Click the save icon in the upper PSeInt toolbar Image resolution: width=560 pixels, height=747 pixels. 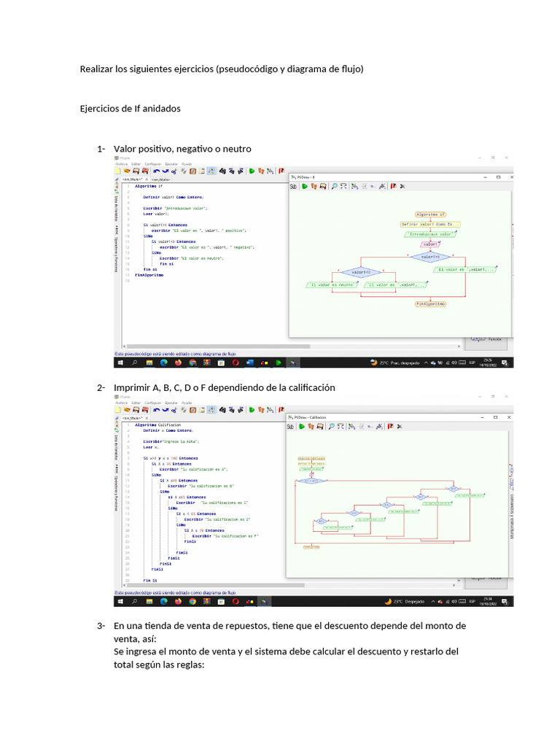(135, 171)
